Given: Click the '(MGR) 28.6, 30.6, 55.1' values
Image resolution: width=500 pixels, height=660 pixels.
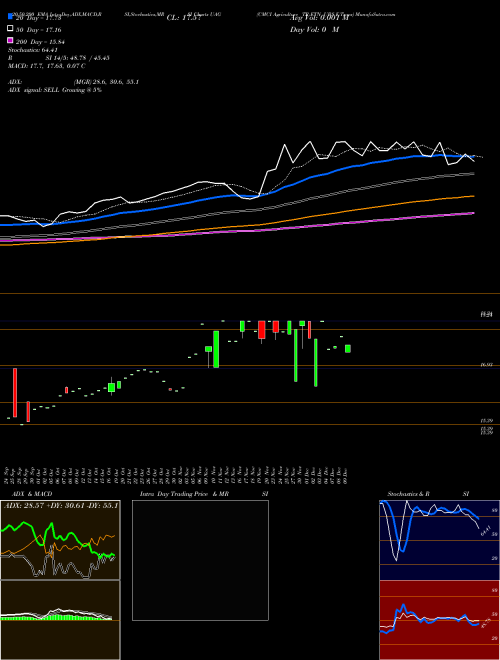Looking at the screenshot, I should 106,82.
